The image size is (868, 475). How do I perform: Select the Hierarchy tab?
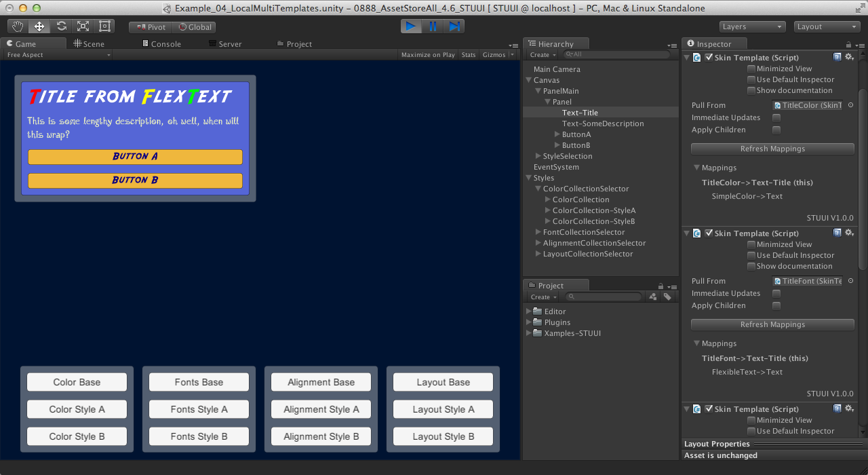coord(556,43)
